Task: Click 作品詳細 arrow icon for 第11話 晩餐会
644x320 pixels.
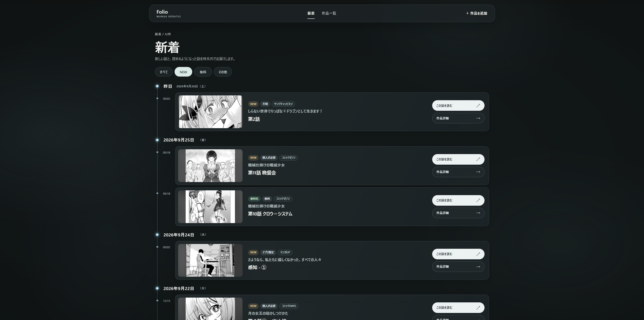Action: (478, 172)
